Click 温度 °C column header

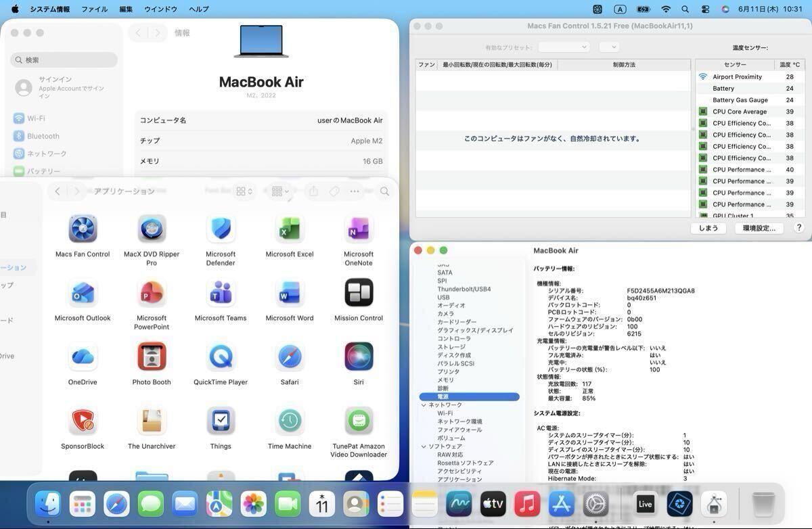click(790, 65)
